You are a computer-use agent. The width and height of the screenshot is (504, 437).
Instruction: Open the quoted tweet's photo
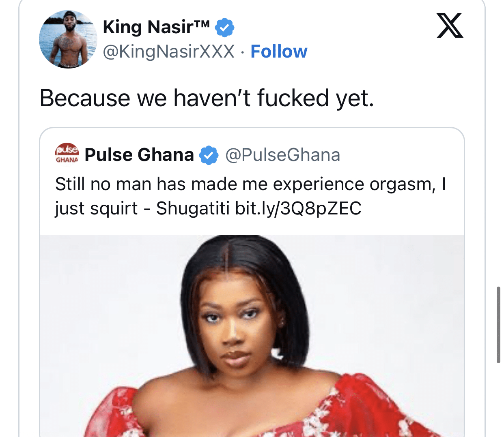[252, 336]
